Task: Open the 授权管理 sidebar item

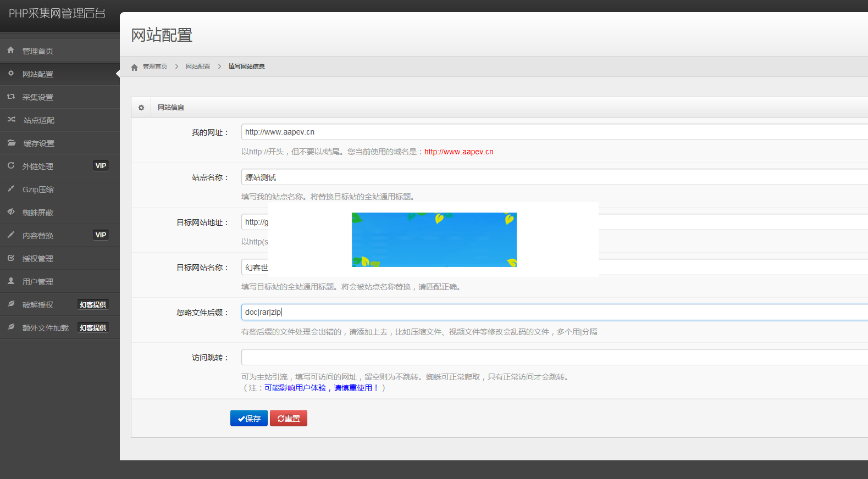Action: pyautogui.click(x=37, y=259)
